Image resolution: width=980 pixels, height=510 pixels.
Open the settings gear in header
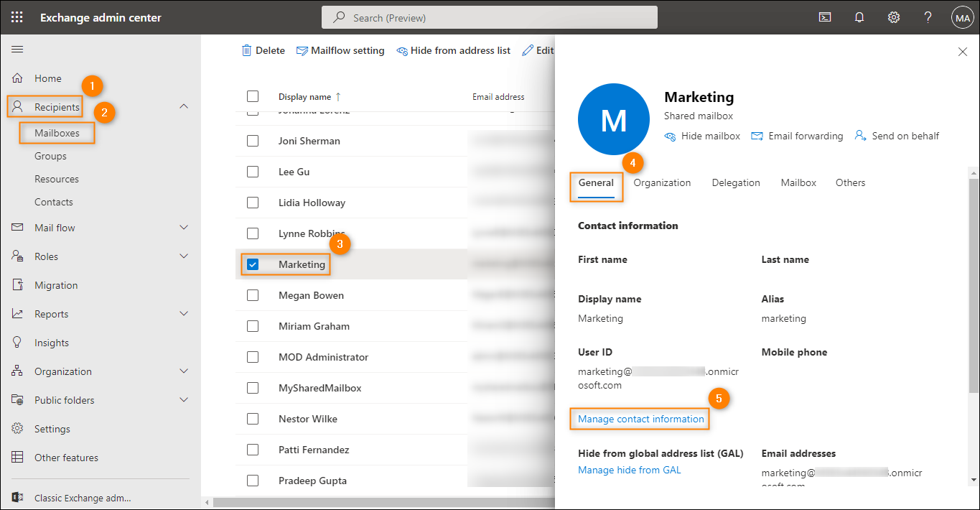[x=894, y=17]
